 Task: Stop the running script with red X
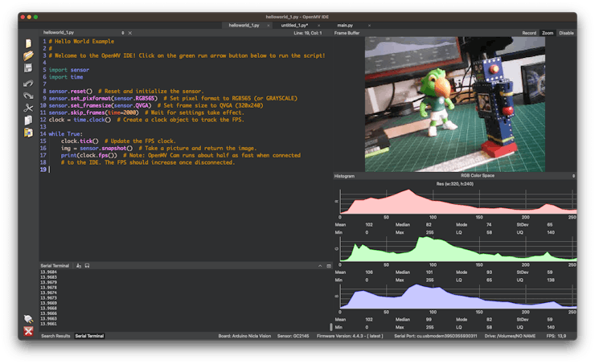pyautogui.click(x=28, y=331)
